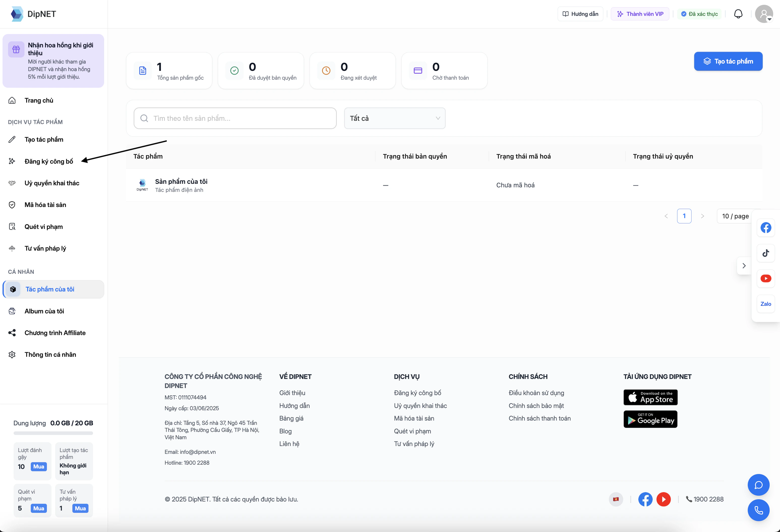Open footer link Hướng dẫn
This screenshot has width=780, height=532.
(x=294, y=405)
